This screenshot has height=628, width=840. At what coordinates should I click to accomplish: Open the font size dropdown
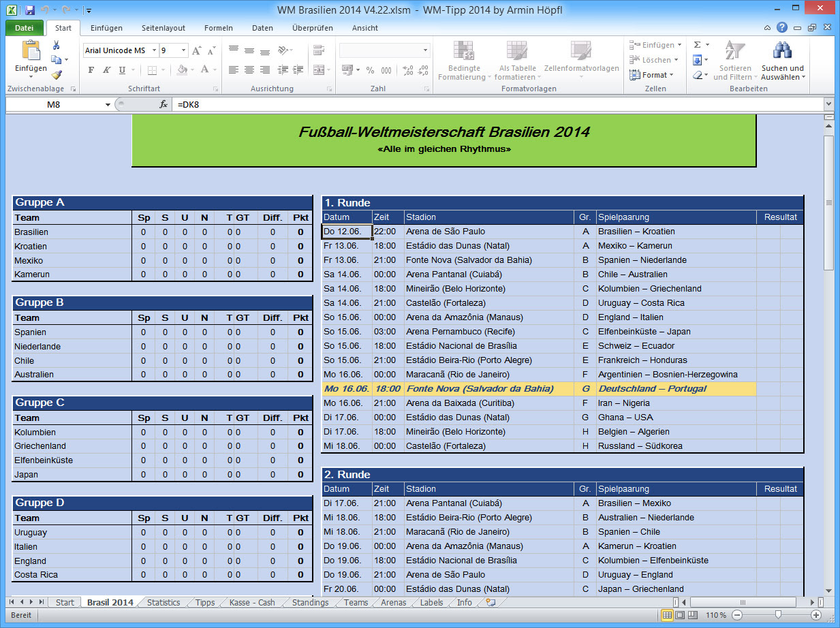pos(183,50)
